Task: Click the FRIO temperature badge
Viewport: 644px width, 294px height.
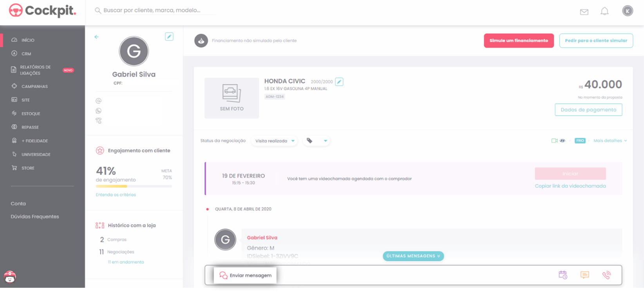Action: 580,141
